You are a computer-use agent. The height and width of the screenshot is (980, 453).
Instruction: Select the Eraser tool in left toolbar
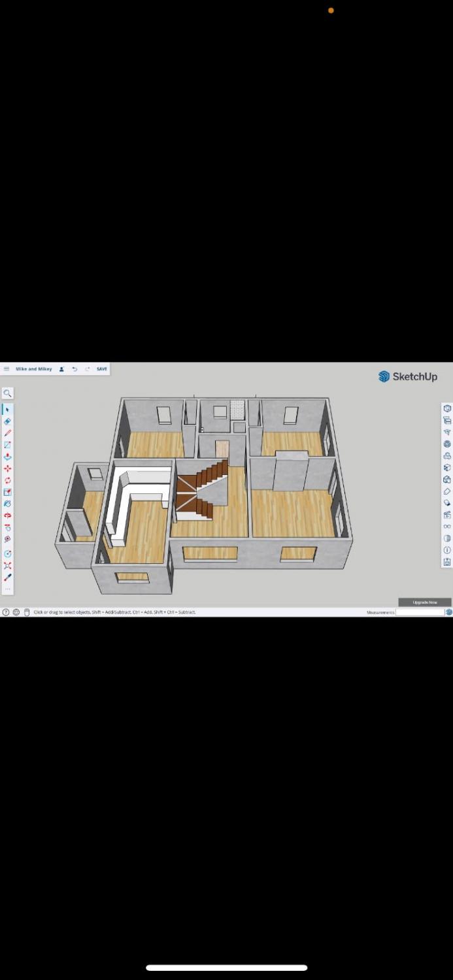pyautogui.click(x=7, y=421)
